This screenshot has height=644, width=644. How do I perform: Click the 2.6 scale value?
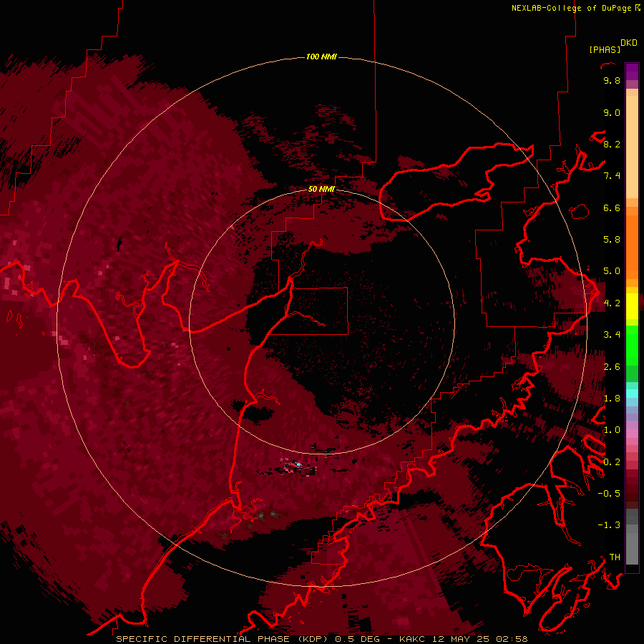click(x=612, y=367)
